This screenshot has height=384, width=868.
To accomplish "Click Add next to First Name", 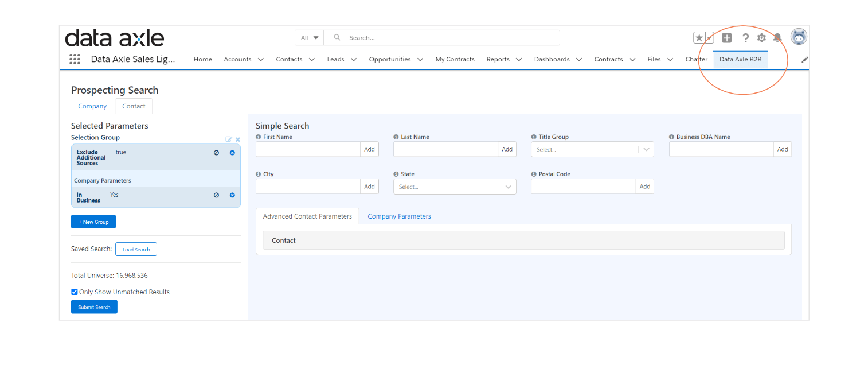I will pos(369,149).
